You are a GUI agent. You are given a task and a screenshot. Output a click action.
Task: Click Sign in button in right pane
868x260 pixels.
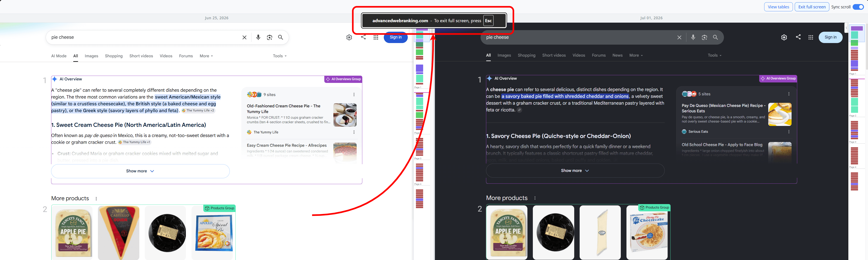(830, 37)
